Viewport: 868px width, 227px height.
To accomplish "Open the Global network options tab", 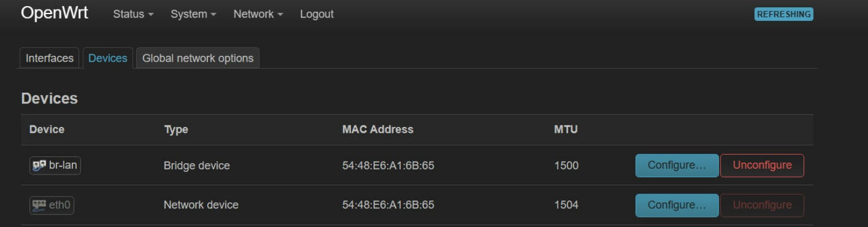I will [198, 58].
